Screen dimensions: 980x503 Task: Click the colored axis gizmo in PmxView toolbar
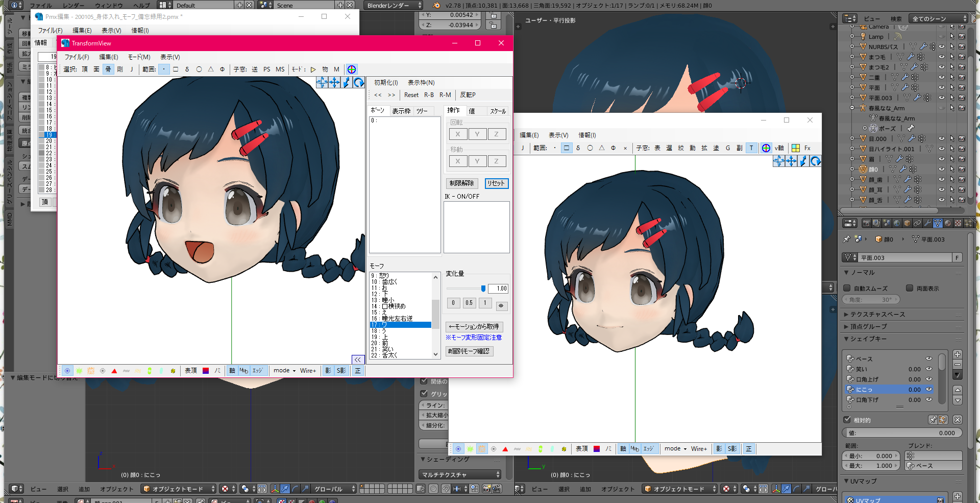coord(766,148)
